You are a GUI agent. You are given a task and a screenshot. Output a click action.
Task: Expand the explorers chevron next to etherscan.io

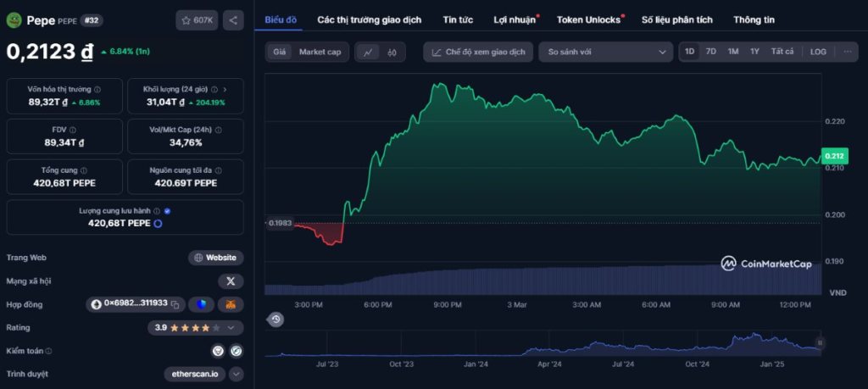coord(236,374)
